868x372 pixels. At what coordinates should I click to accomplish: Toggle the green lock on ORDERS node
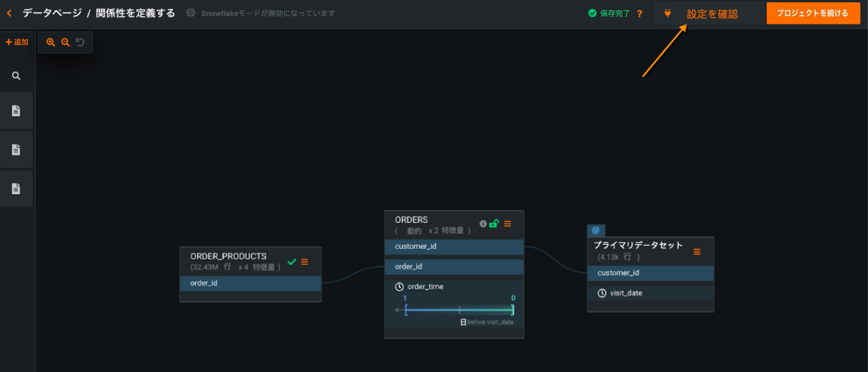[494, 224]
